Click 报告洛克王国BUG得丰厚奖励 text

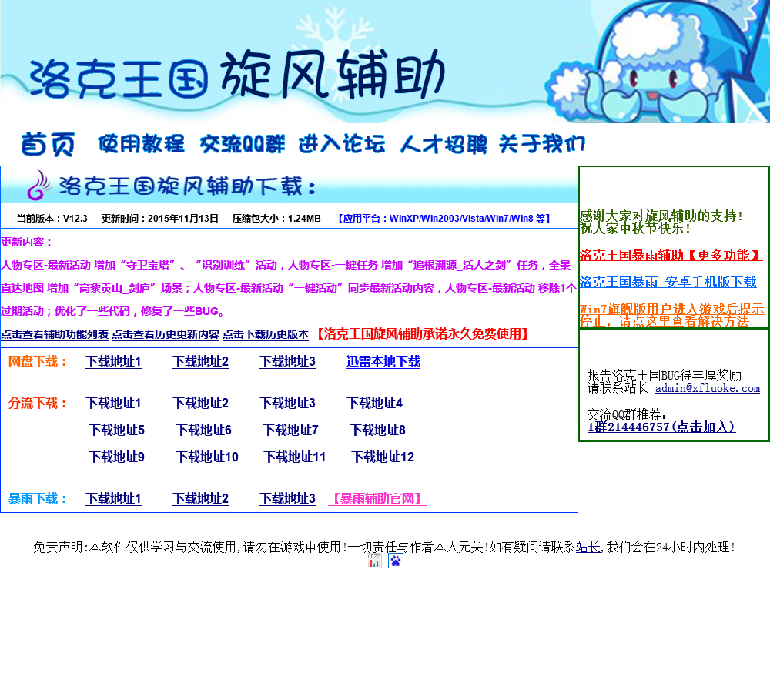click(x=665, y=375)
